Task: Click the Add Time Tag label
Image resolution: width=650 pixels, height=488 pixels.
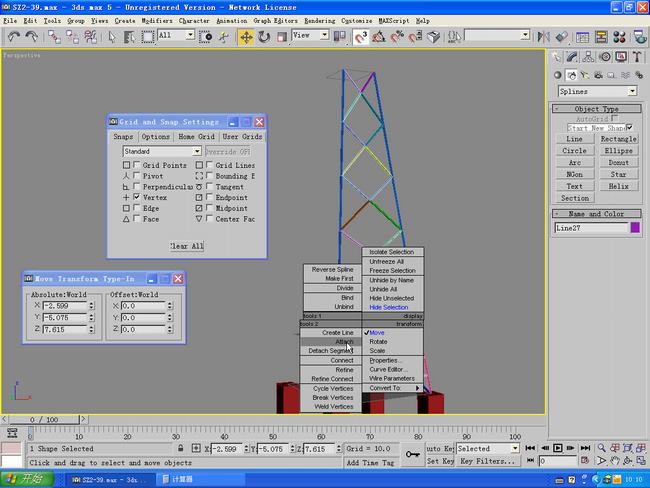Action: [370, 463]
